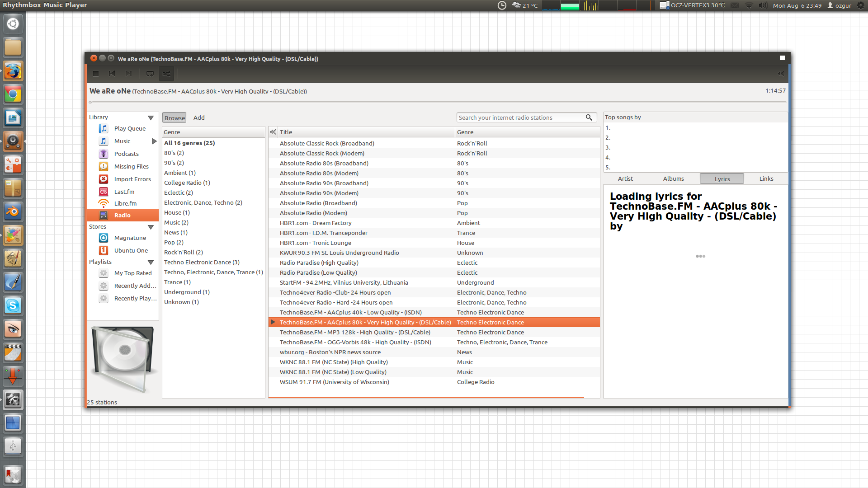Open the Ubuntu One store
Screen dimensions: 868x488
pyautogui.click(x=123, y=251)
